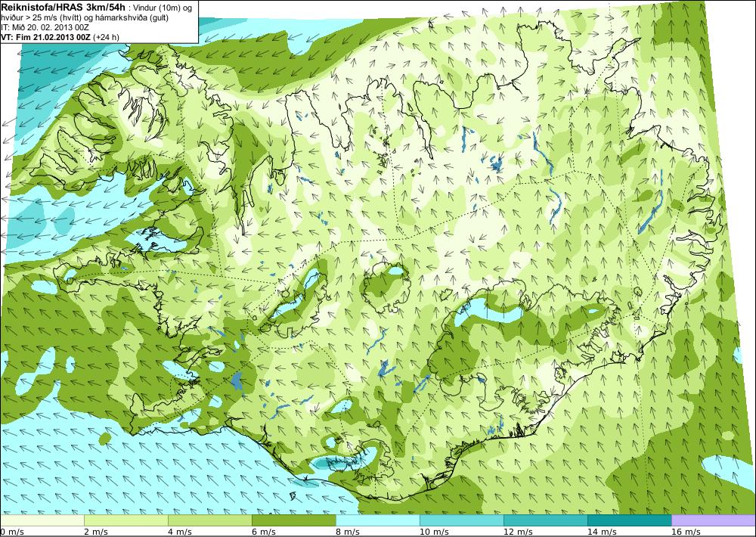This screenshot has height=537, width=756.
Task: Click the 2–4 m/s light green legend swatch
Action: coord(126,520)
